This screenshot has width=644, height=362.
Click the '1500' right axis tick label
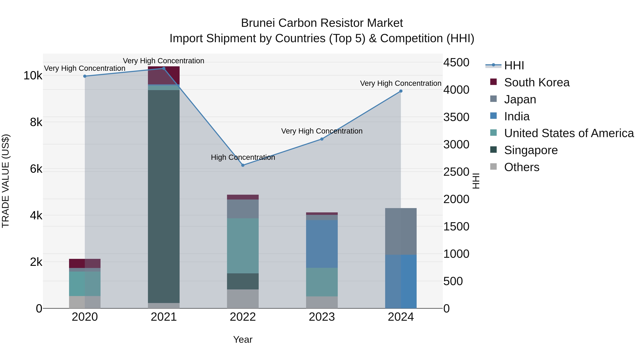pos(457,227)
